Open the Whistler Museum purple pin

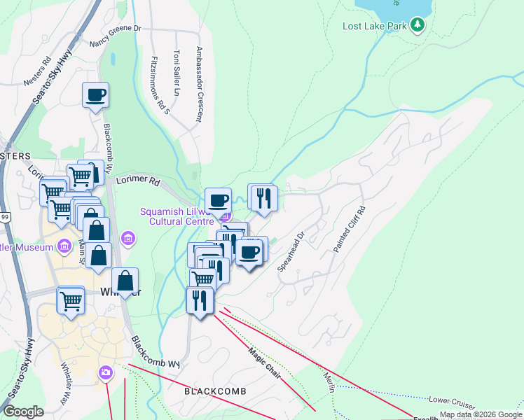pyautogui.click(x=64, y=246)
